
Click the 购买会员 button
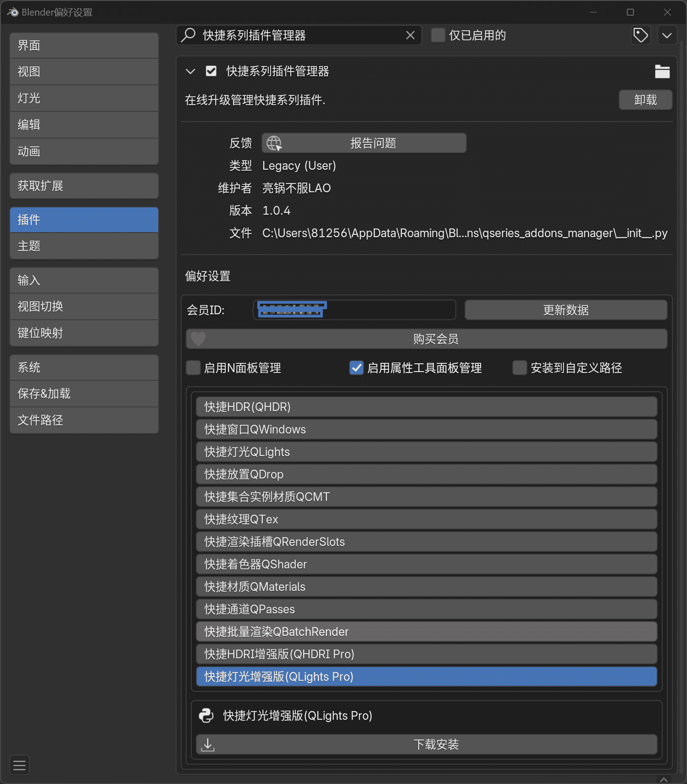coord(427,339)
